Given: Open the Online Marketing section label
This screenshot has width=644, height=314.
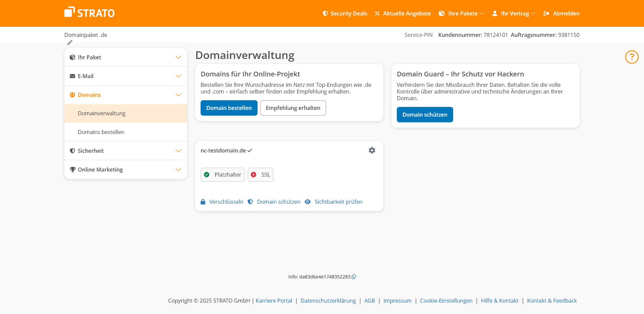Looking at the screenshot, I should pyautogui.click(x=100, y=170).
